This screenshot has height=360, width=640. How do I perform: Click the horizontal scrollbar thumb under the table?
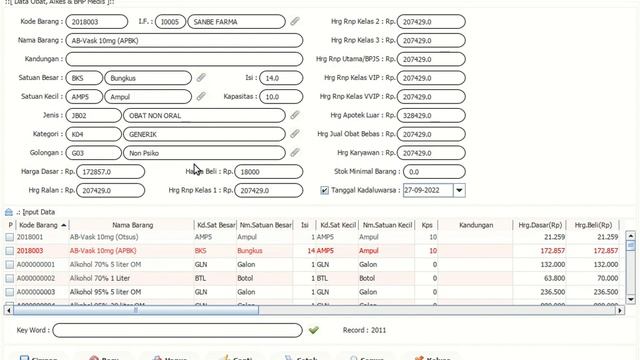pyautogui.click(x=136, y=310)
